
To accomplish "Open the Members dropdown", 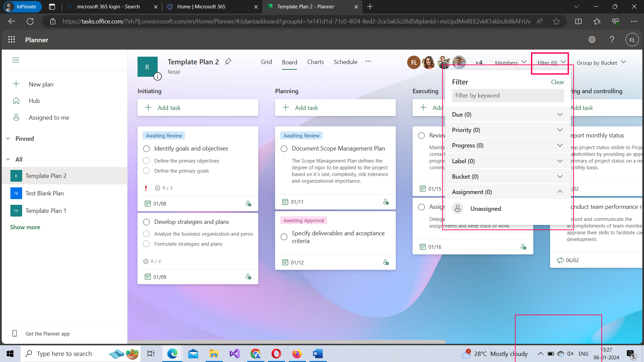I will 511,63.
